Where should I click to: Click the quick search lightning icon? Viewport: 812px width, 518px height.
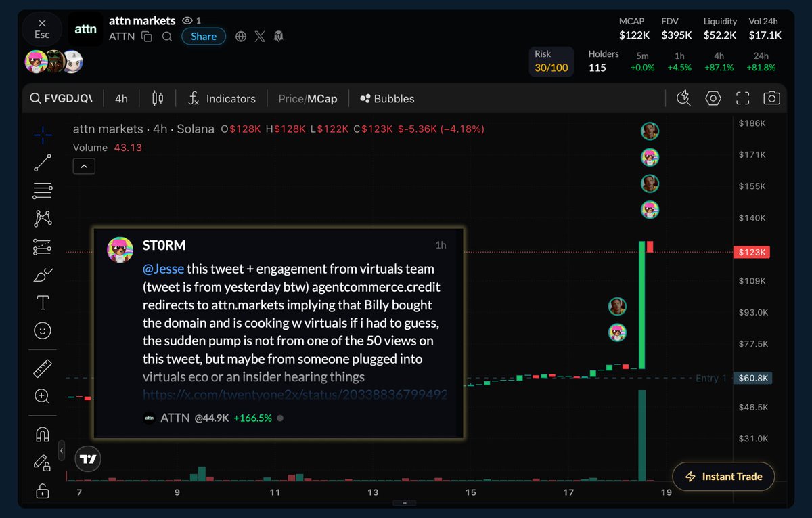683,98
